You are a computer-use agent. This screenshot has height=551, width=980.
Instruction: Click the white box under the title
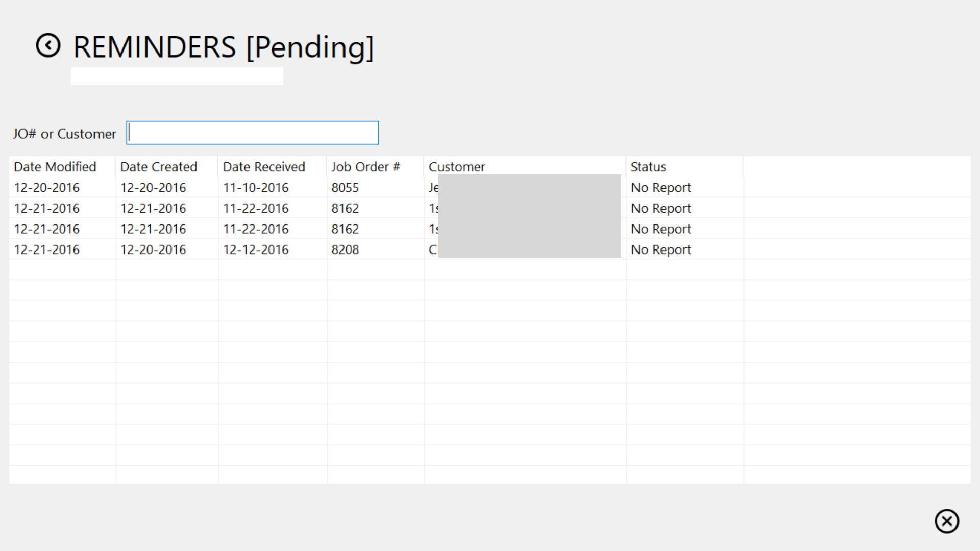click(x=177, y=76)
